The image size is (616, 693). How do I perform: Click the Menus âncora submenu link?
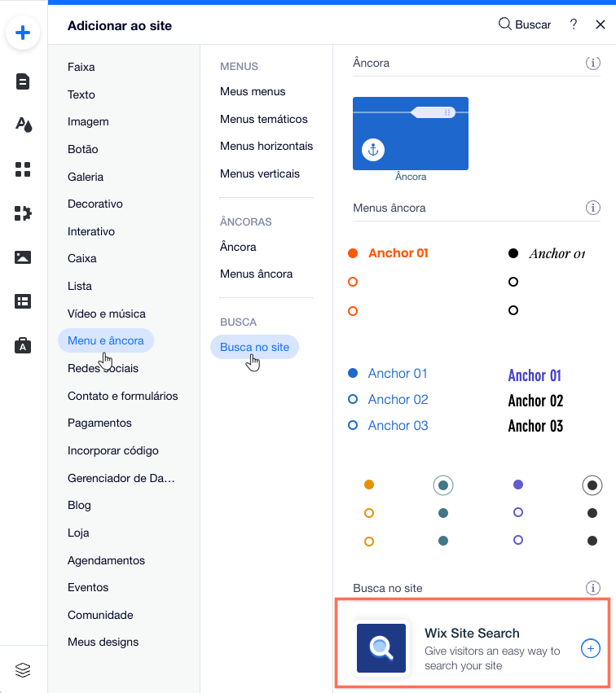coord(256,274)
